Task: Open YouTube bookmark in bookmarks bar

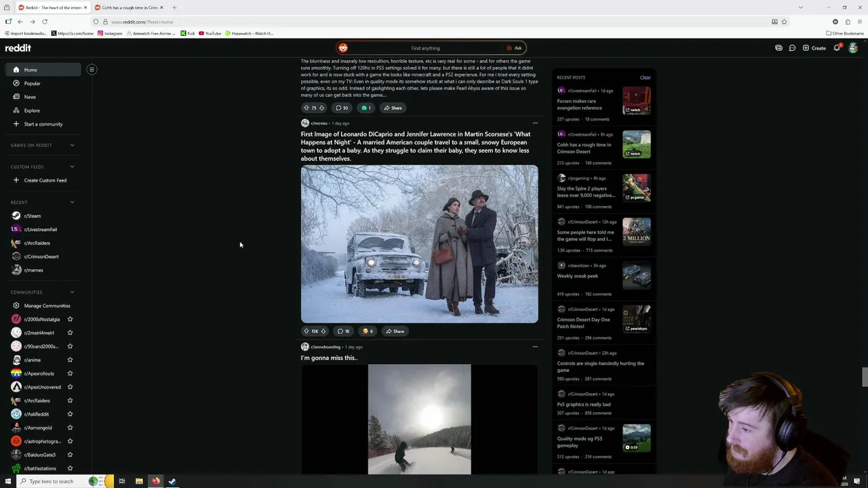Action: pos(210,33)
